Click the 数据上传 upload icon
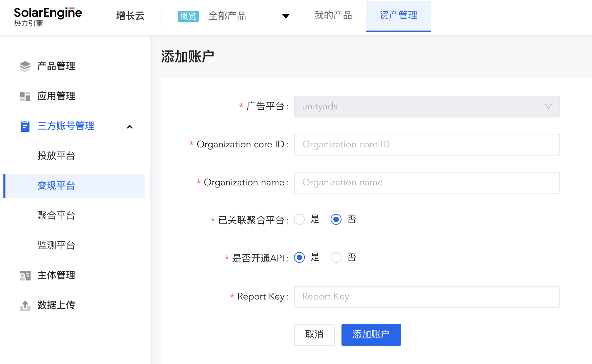The height and width of the screenshot is (364, 592). click(x=25, y=305)
